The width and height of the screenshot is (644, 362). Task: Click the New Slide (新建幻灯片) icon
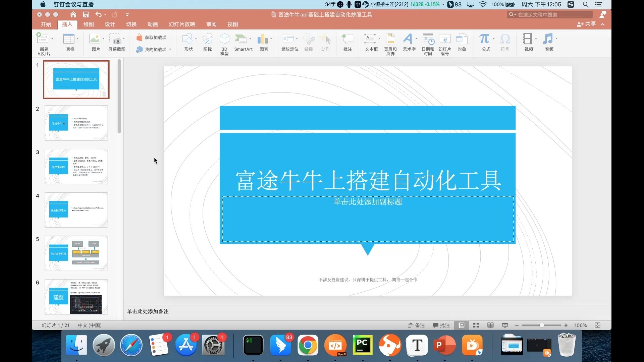pos(42,39)
